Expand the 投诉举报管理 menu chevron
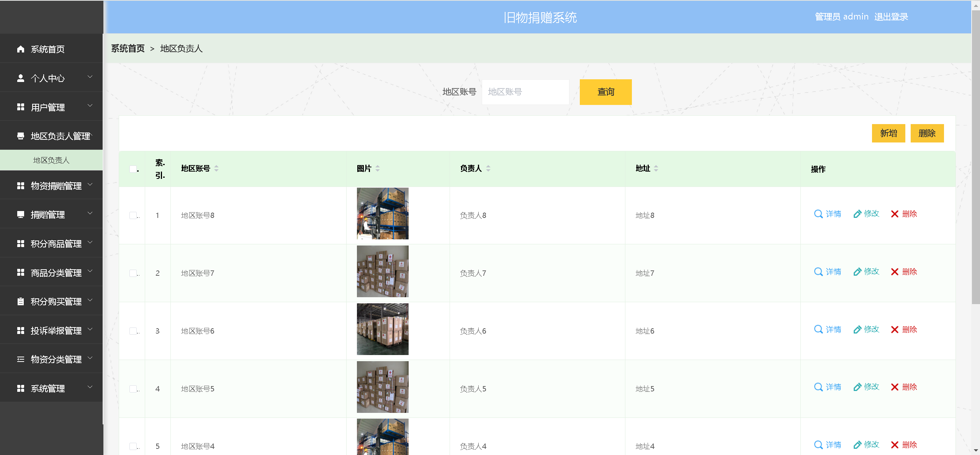Screen dimensions: 980x455 pos(90,329)
